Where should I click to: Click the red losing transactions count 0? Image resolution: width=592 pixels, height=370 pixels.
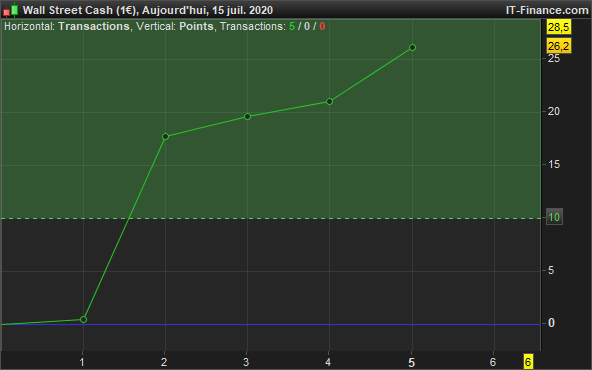(x=322, y=26)
